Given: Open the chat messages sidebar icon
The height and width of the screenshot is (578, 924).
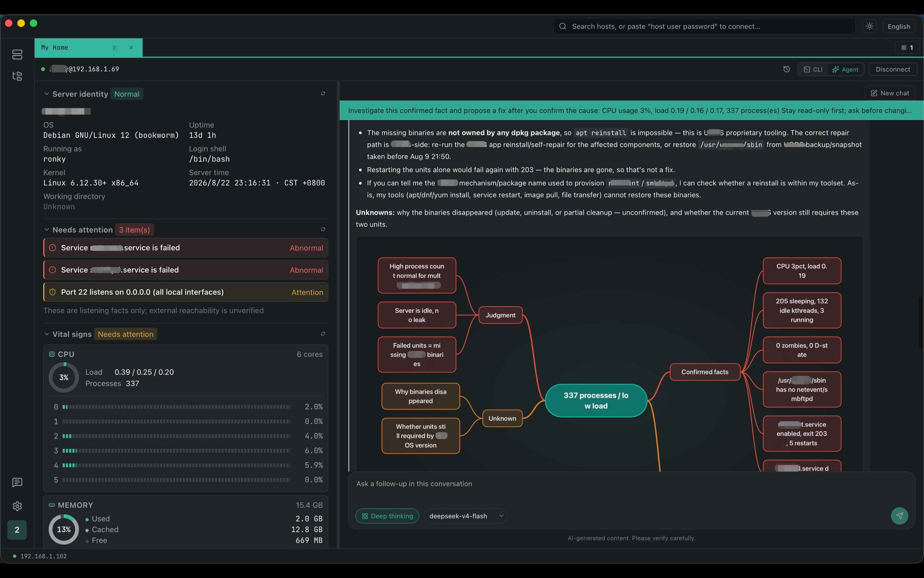Looking at the screenshot, I should 17,482.
